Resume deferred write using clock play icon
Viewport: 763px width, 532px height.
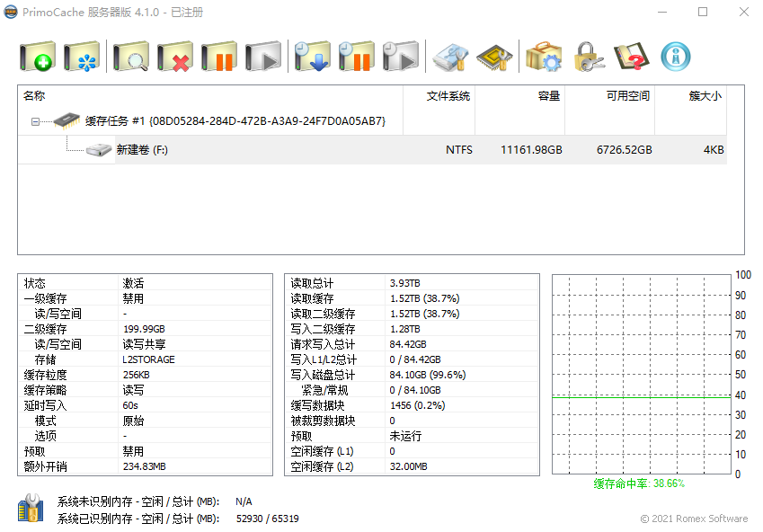point(401,58)
